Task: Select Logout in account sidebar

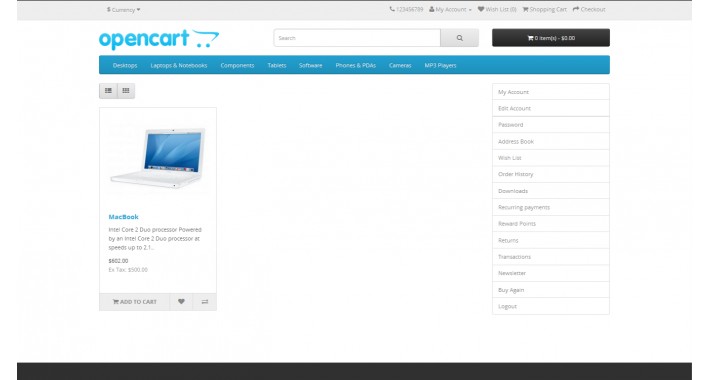Action: 551,307
